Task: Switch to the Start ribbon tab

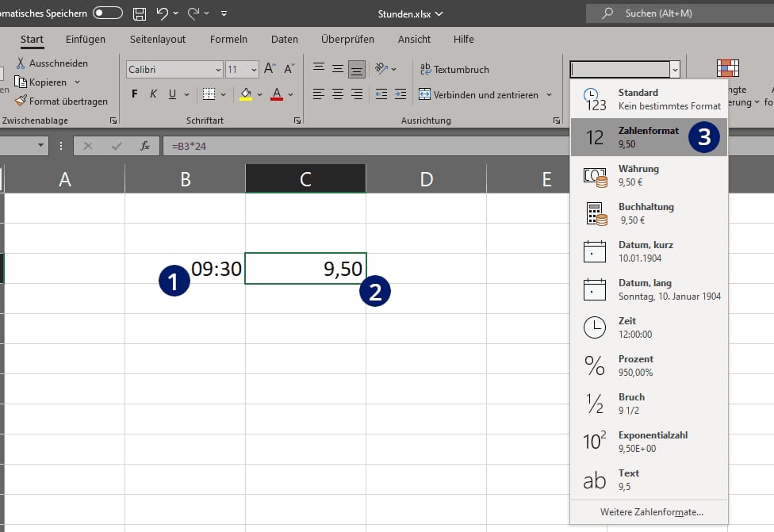Action: [x=32, y=40]
